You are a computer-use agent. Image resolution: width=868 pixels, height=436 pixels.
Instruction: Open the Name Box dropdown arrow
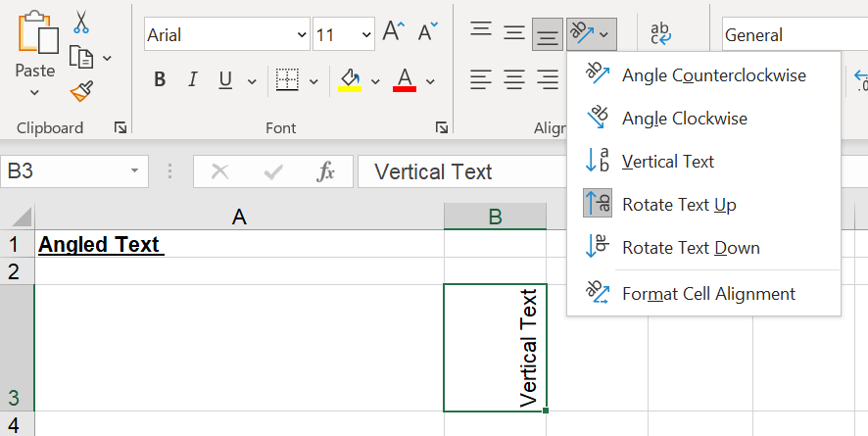coord(134,170)
